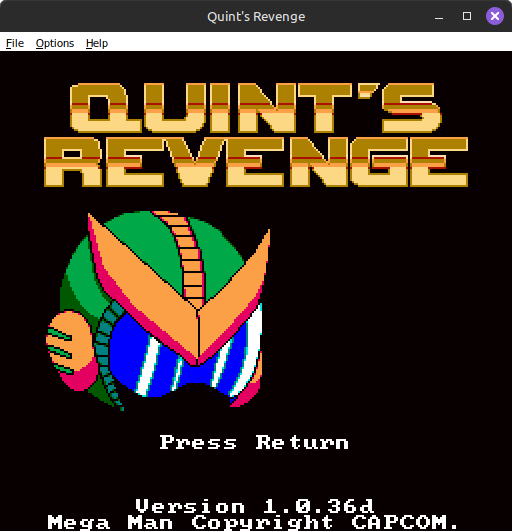Click the orange V crest on helmet
This screenshot has height=531, width=512.
[x=179, y=290]
